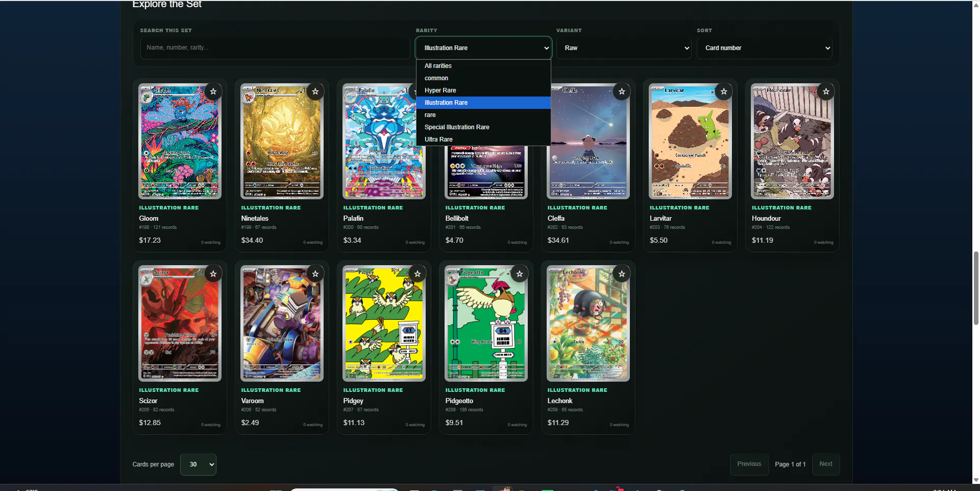Open the Houndour card image
This screenshot has height=491, width=980.
click(x=792, y=142)
